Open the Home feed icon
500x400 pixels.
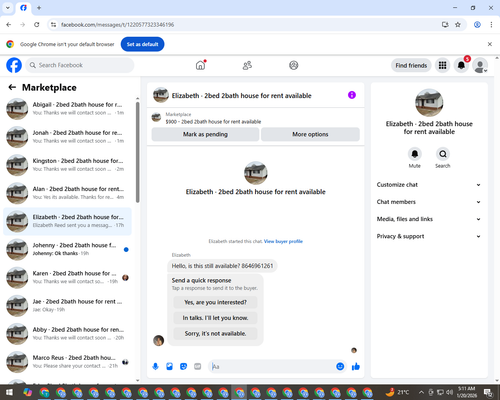tap(200, 65)
